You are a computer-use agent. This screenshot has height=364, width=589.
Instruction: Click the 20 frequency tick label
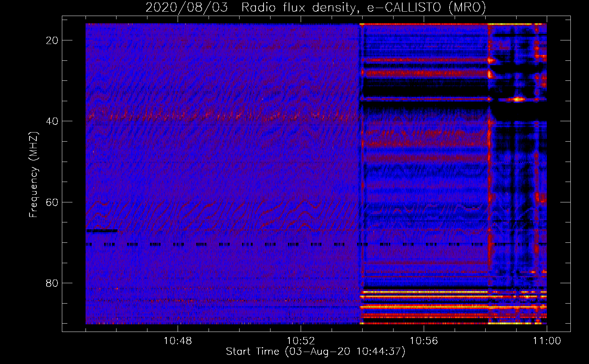coord(52,40)
